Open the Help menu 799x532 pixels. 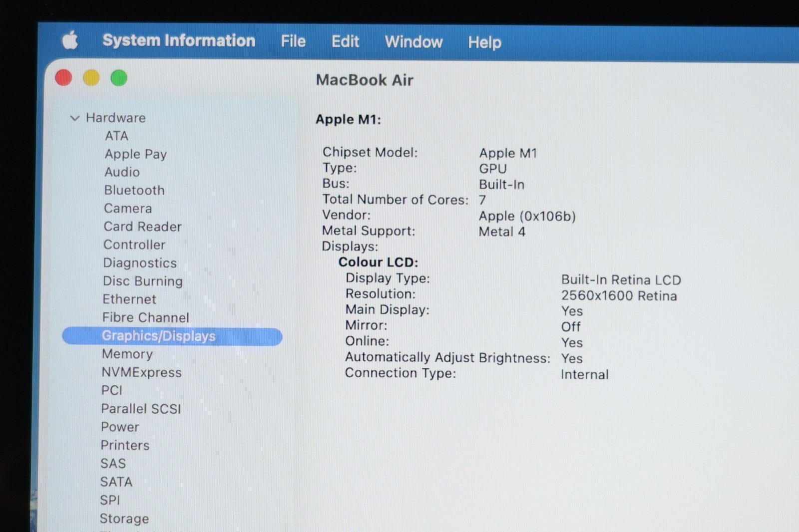[484, 42]
